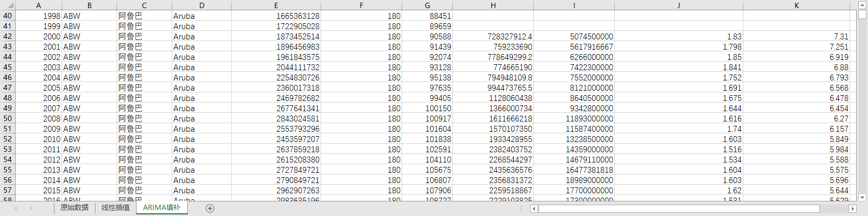This screenshot has width=868, height=216.
Task: Click cell with value 5074500000
Action: [x=574, y=37]
